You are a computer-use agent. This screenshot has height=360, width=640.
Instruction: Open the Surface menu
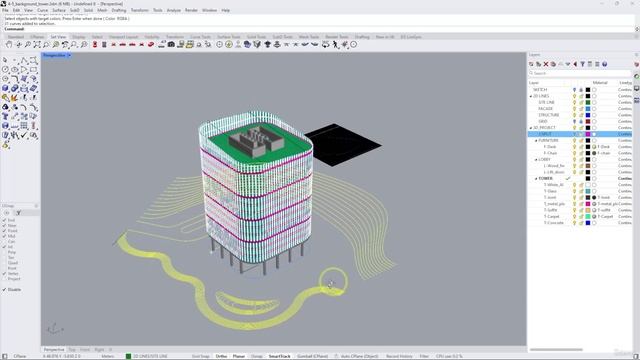pyautogui.click(x=59, y=10)
